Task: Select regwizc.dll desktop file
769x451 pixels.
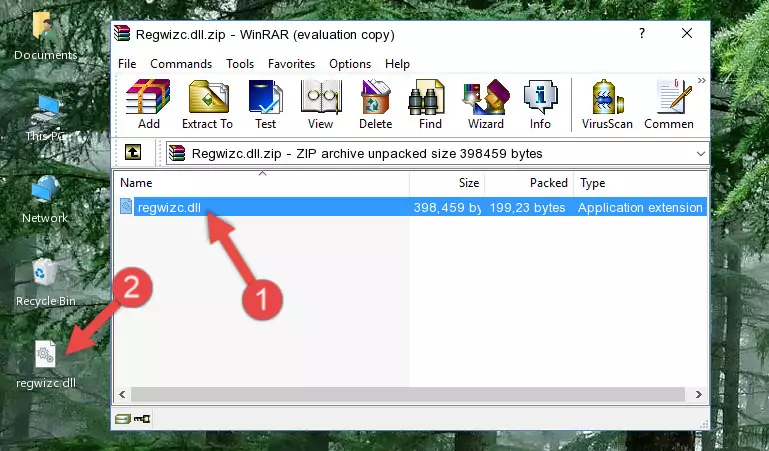Action: 45,365
